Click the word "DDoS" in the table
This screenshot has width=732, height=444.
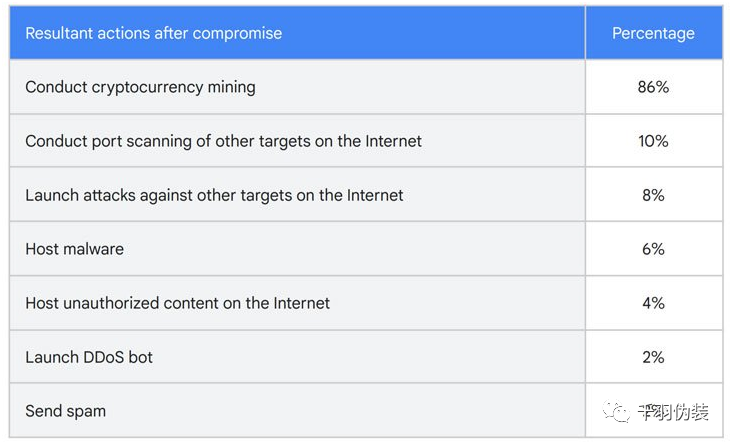pos(104,357)
